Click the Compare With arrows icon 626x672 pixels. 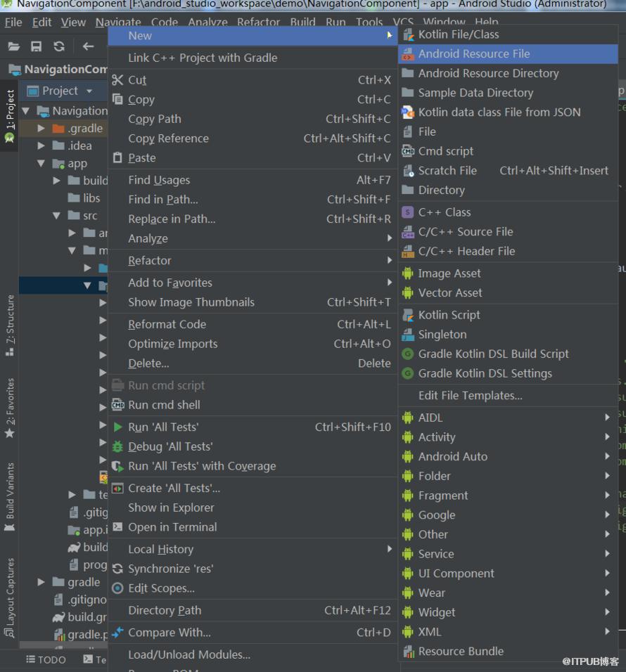pyautogui.click(x=117, y=633)
